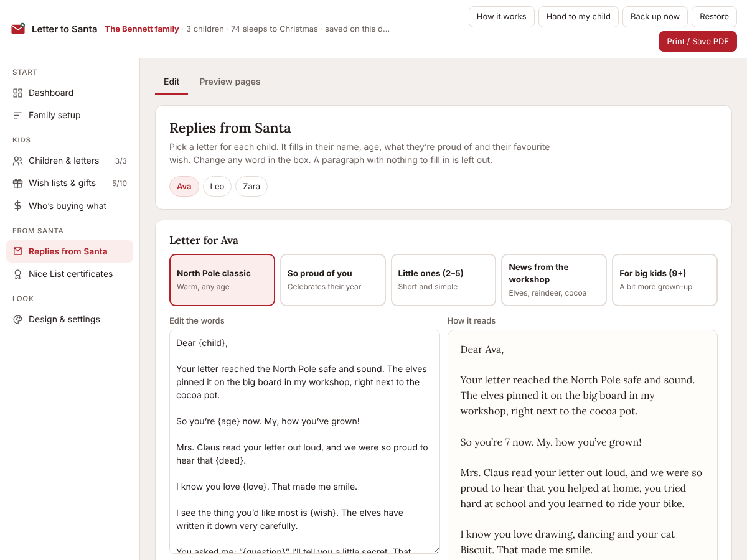The image size is (747, 560).
Task: Click the '74 sleeps to Christmas' header text
Action: pyautogui.click(x=274, y=29)
